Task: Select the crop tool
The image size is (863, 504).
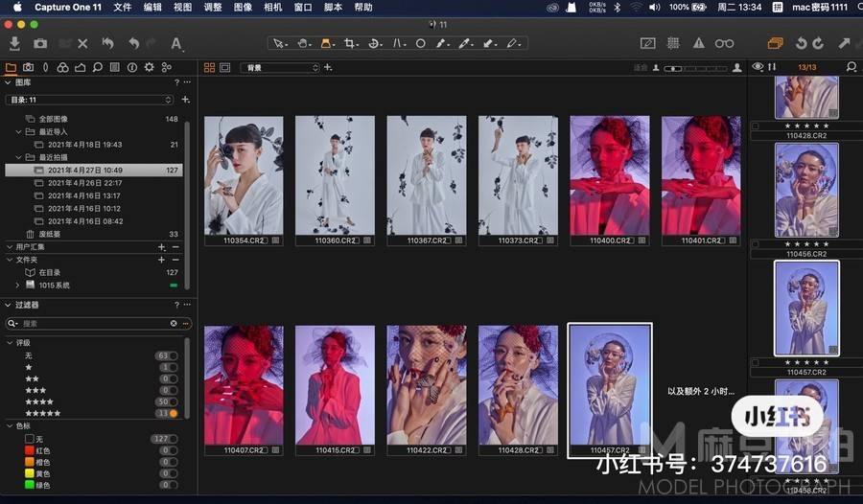Action: click(x=350, y=43)
